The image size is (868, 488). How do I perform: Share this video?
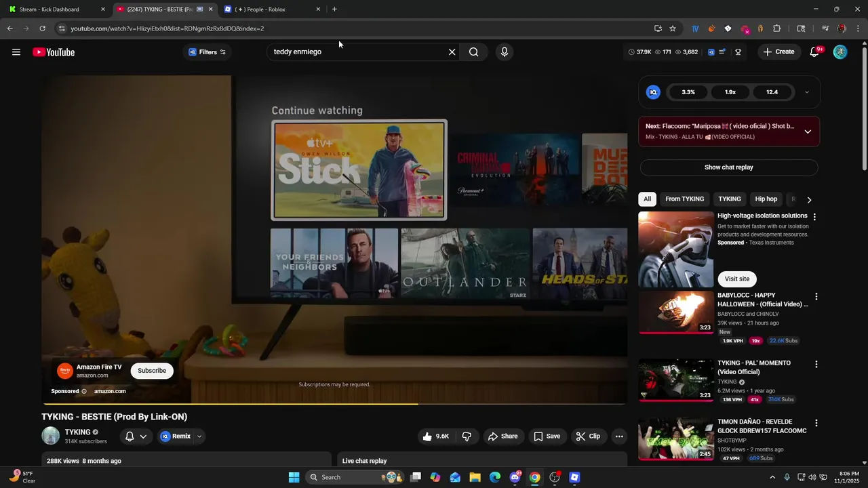point(502,436)
